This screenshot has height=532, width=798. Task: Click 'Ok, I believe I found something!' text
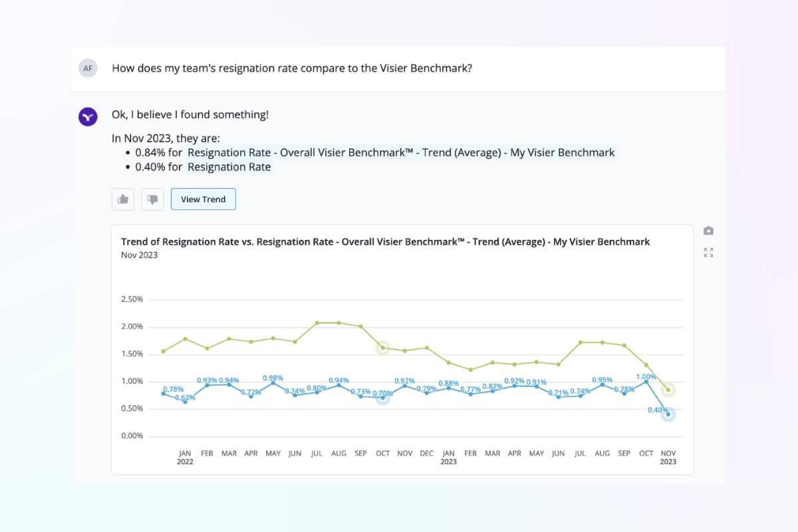[190, 114]
